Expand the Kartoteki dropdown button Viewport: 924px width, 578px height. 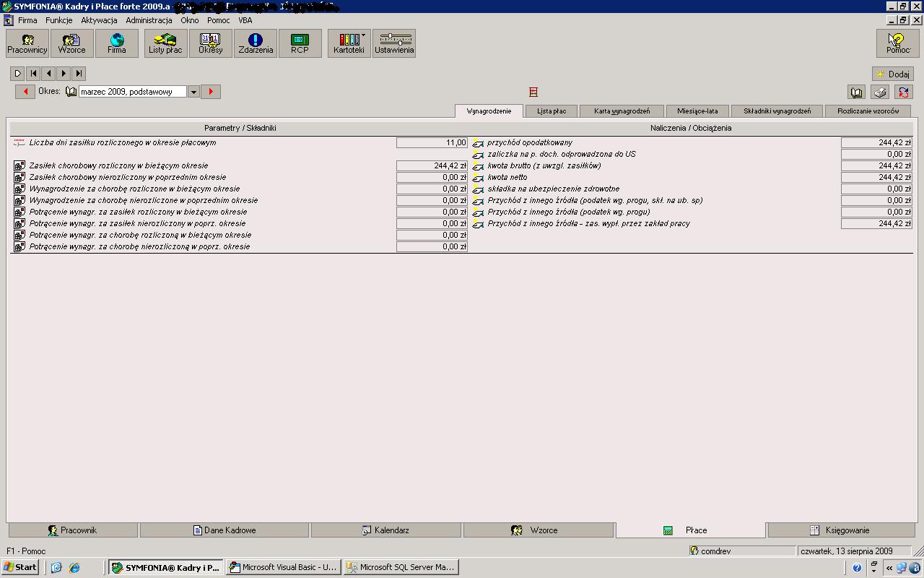[x=363, y=35]
